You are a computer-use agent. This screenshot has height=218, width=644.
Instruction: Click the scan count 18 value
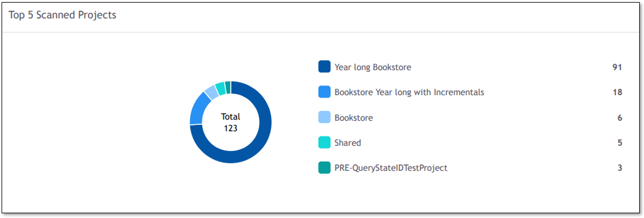tap(617, 92)
